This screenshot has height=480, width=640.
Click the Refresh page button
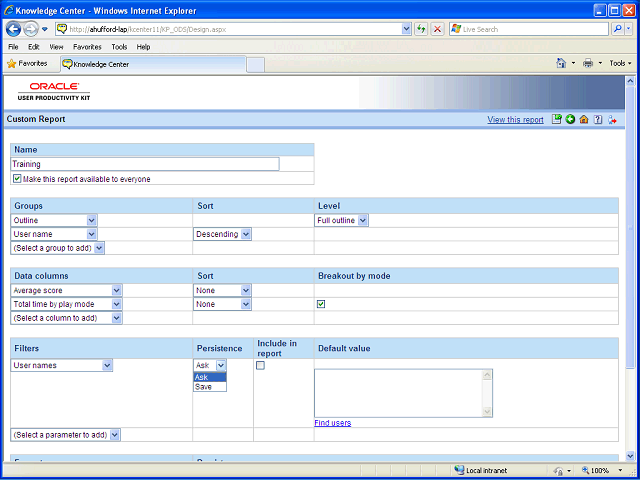tap(421, 29)
